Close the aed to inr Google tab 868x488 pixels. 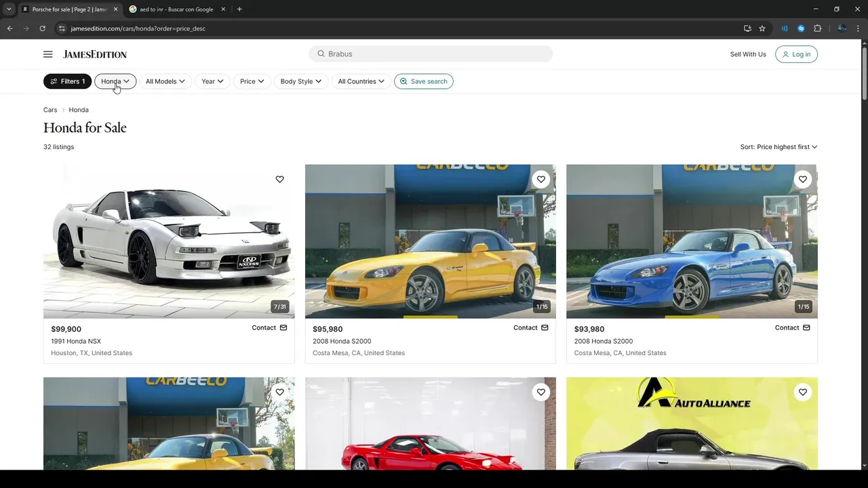click(x=223, y=9)
